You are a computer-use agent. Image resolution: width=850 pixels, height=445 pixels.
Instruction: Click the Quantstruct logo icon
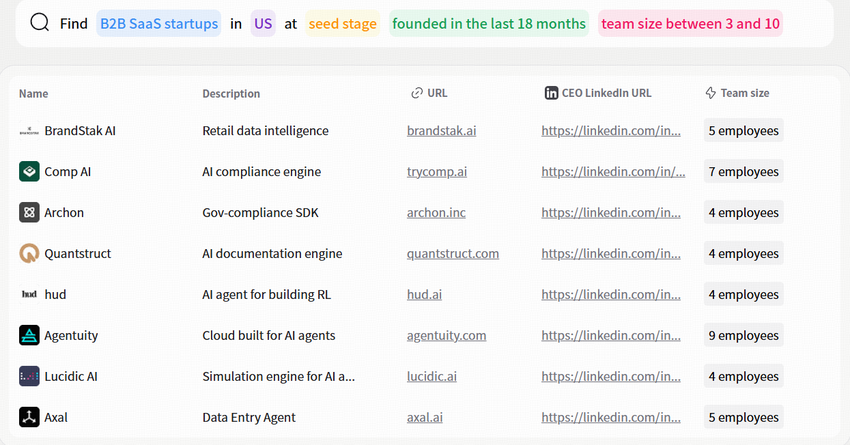pyautogui.click(x=29, y=254)
